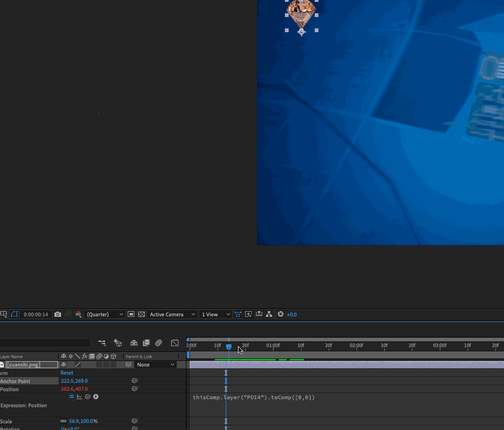Toggle the Enable Expression equals switch
This screenshot has height=430, width=504.
(x=71, y=397)
